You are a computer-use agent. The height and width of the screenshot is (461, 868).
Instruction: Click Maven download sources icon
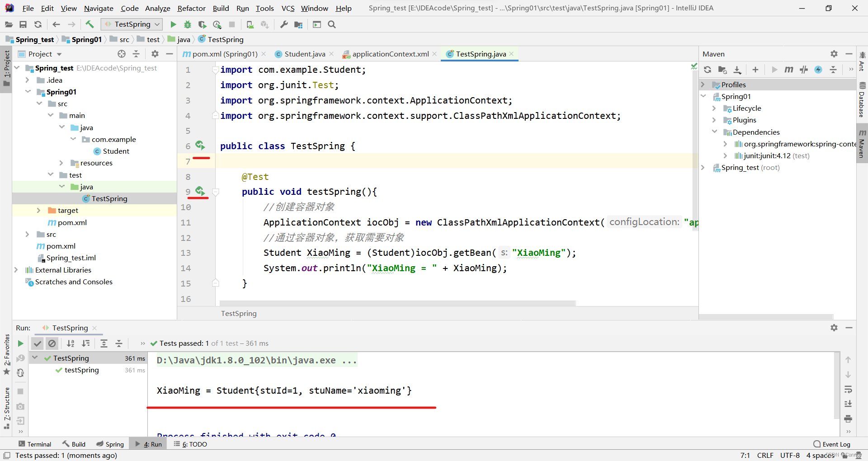click(x=737, y=70)
